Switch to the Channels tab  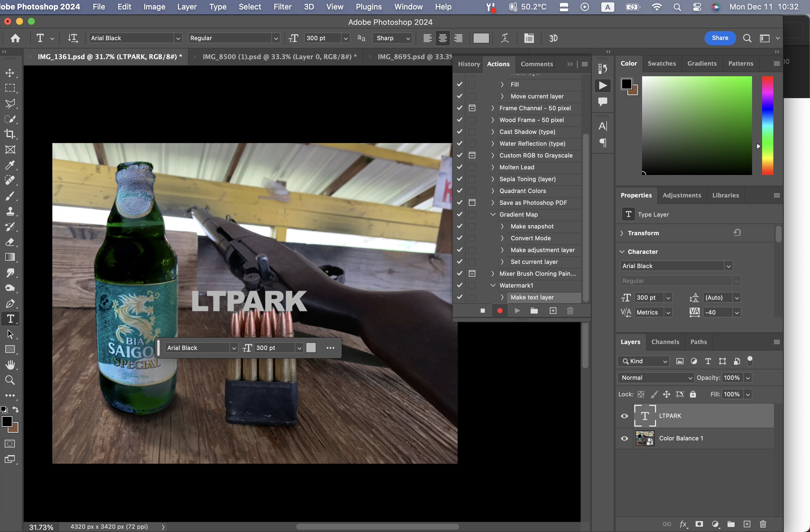point(665,342)
